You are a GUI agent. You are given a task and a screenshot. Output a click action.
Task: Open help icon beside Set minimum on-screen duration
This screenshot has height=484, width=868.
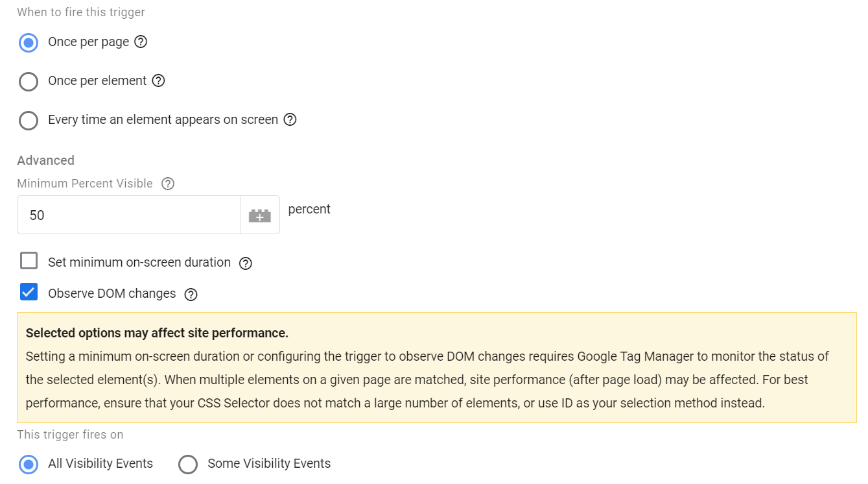(x=245, y=263)
